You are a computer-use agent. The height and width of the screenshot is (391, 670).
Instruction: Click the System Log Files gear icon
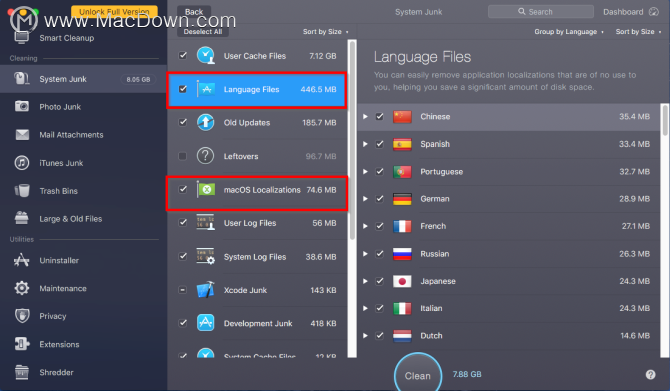pyautogui.click(x=206, y=256)
